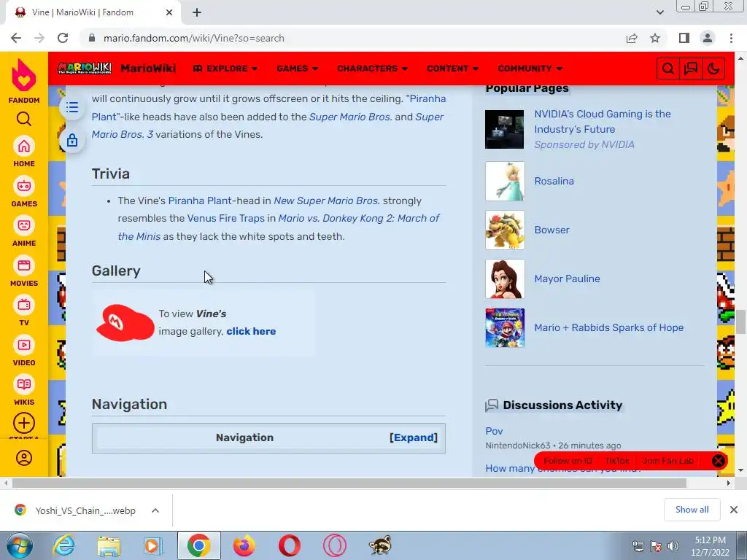Viewport: 747px width, 560px height.
Task: Open the table of contents list icon
Action: click(72, 108)
